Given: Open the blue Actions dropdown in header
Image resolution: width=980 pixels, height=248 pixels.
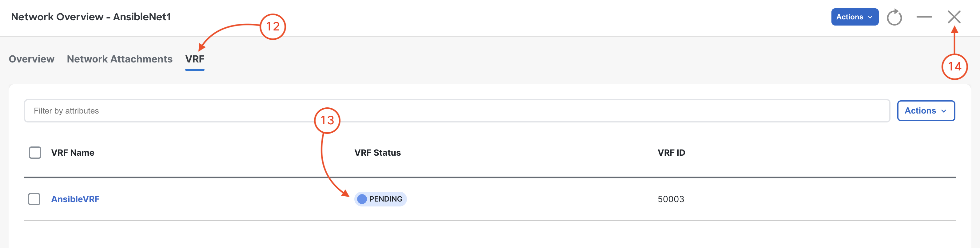Looking at the screenshot, I should [855, 17].
